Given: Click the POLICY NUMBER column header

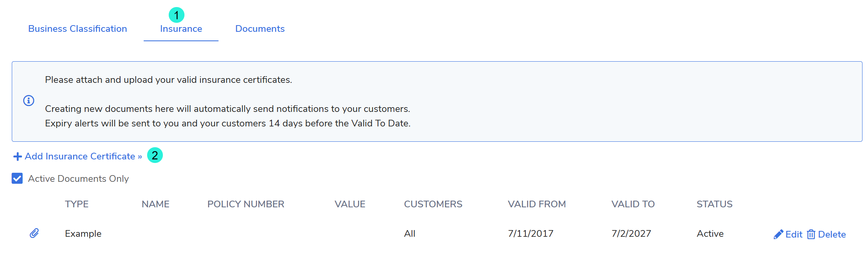Looking at the screenshot, I should point(246,204).
